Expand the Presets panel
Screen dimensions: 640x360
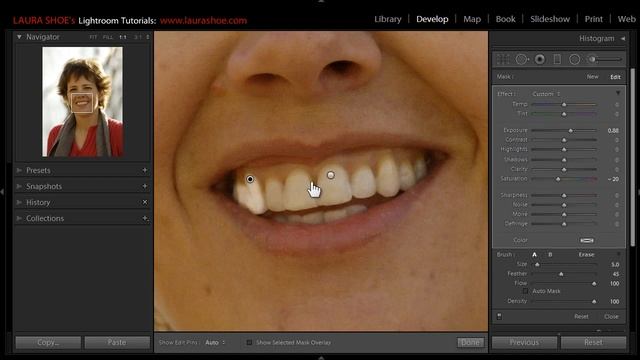click(x=19, y=170)
